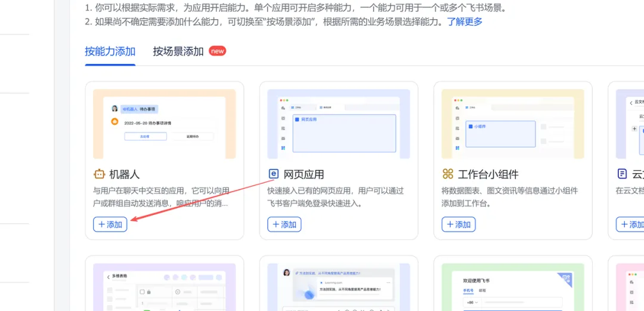Open the 了解更多 link
Screen dimensions: 644x311
point(465,22)
